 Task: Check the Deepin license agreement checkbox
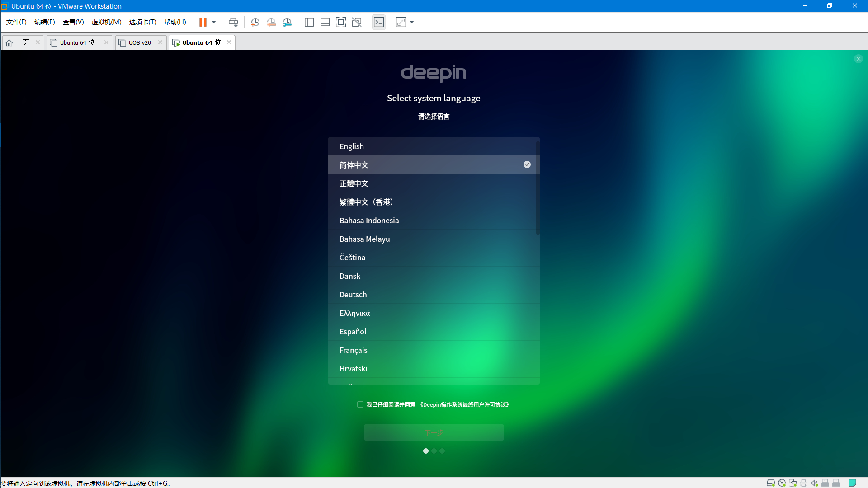(x=360, y=404)
